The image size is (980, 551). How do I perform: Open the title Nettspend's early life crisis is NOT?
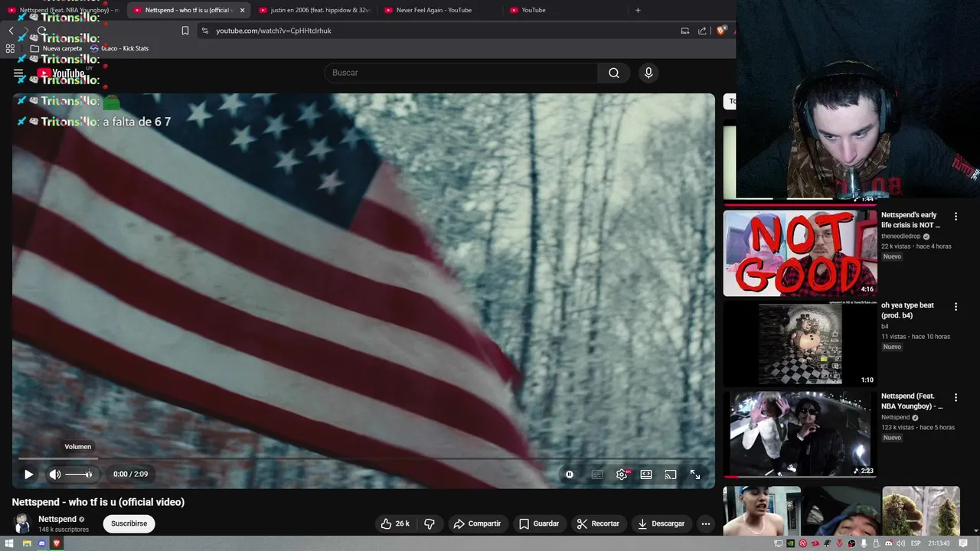pos(910,220)
